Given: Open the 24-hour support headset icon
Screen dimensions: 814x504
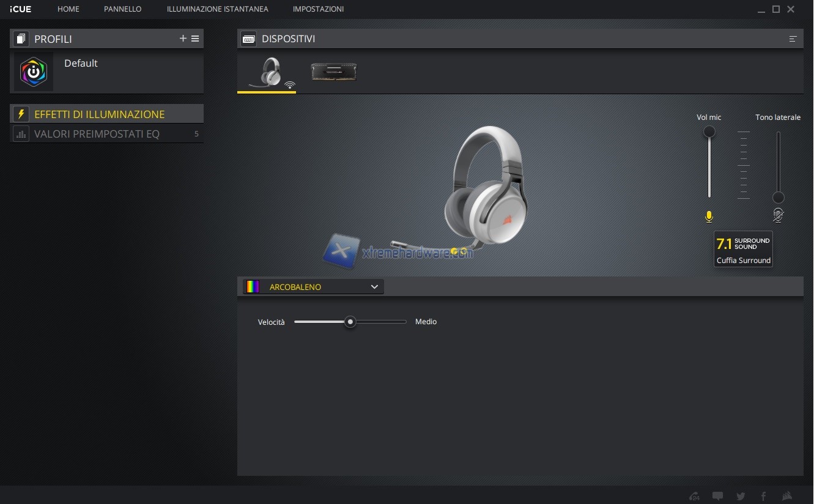Looking at the screenshot, I should (694, 496).
